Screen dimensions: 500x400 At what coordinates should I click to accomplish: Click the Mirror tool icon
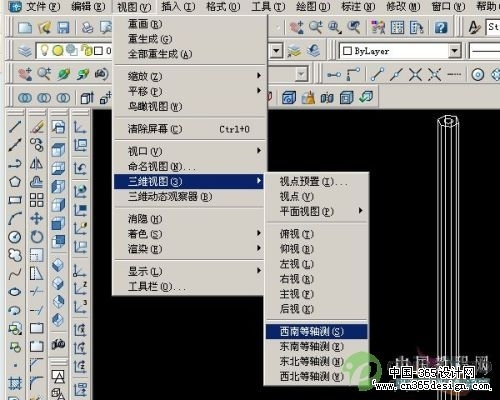(37, 163)
